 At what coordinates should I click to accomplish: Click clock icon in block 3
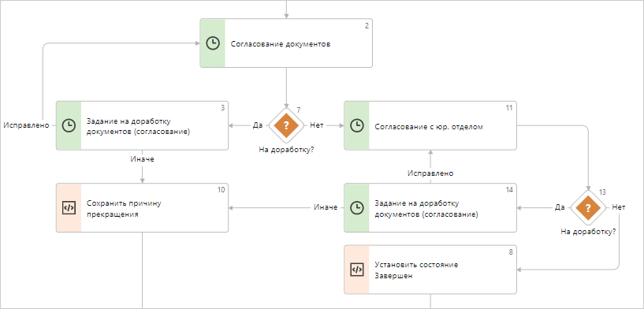point(69,125)
